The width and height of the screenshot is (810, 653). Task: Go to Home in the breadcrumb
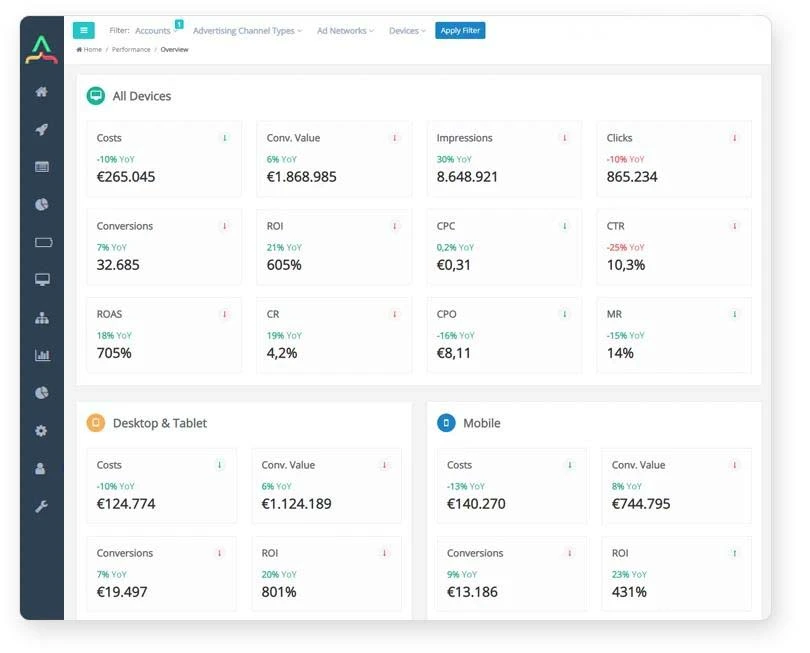coord(90,49)
